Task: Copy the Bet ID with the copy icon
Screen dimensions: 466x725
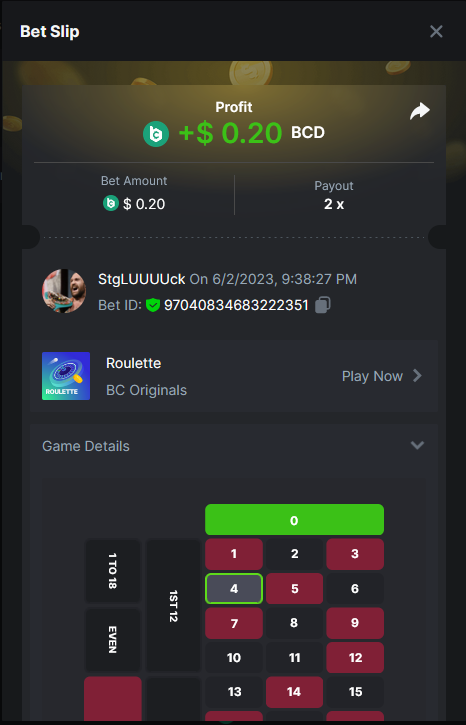Action: [323, 305]
